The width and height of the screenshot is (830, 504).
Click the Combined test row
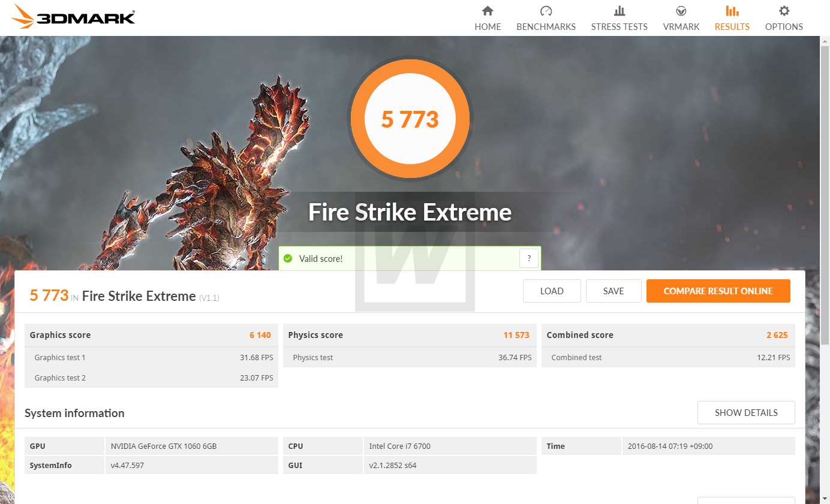(x=668, y=357)
